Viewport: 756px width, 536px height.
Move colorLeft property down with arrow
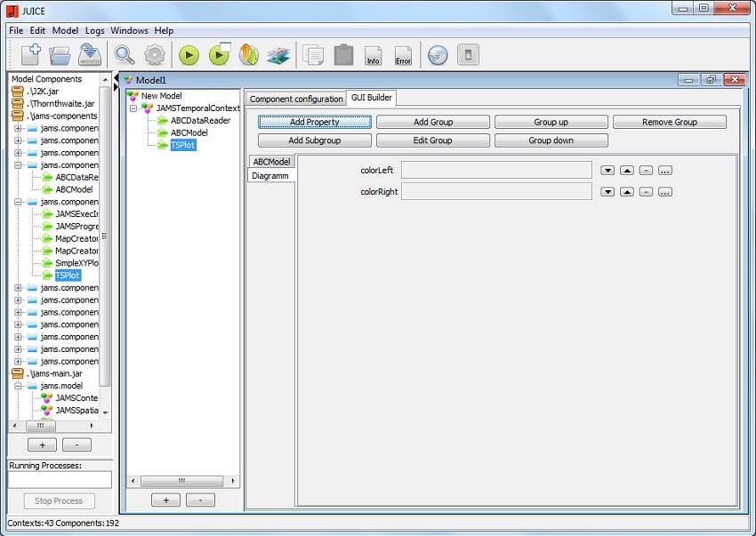607,170
